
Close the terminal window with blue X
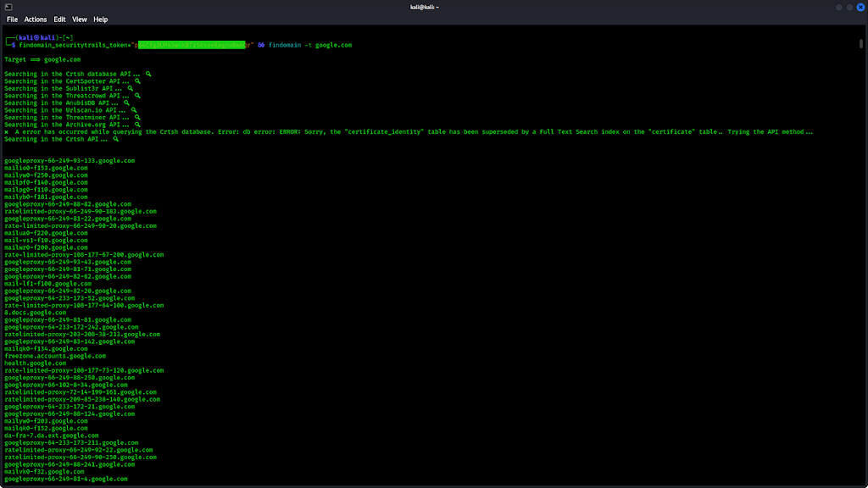click(860, 7)
